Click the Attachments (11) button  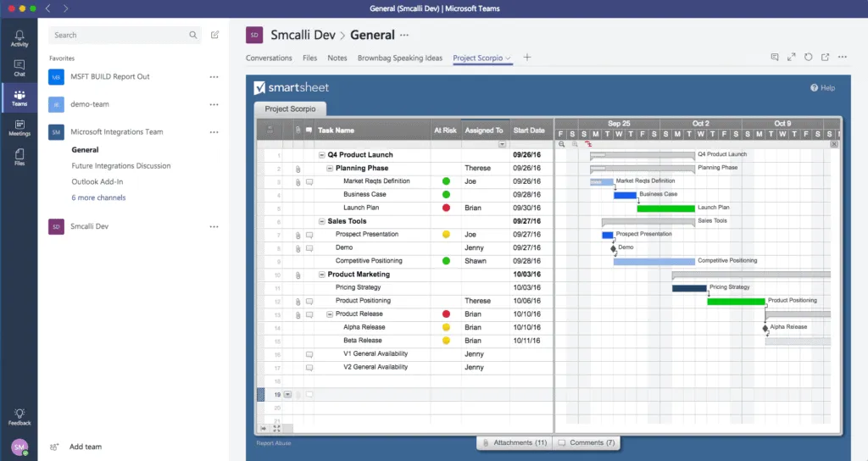tap(515, 442)
